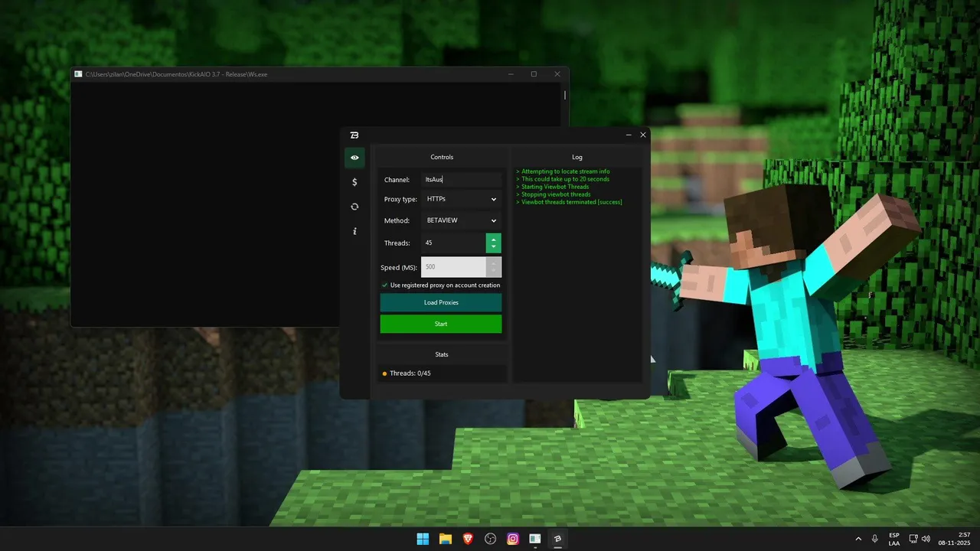Click the microphone tray icon
Screen dimensions: 980x551
(x=875, y=539)
